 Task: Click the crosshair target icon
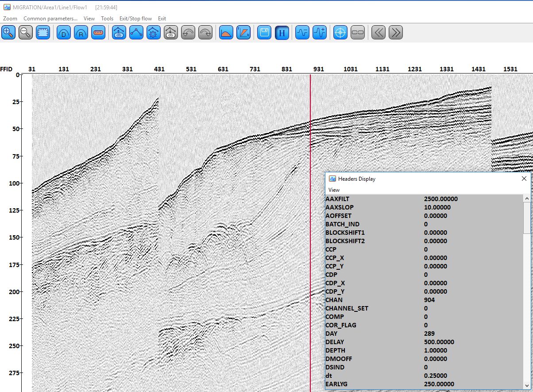pyautogui.click(x=340, y=33)
